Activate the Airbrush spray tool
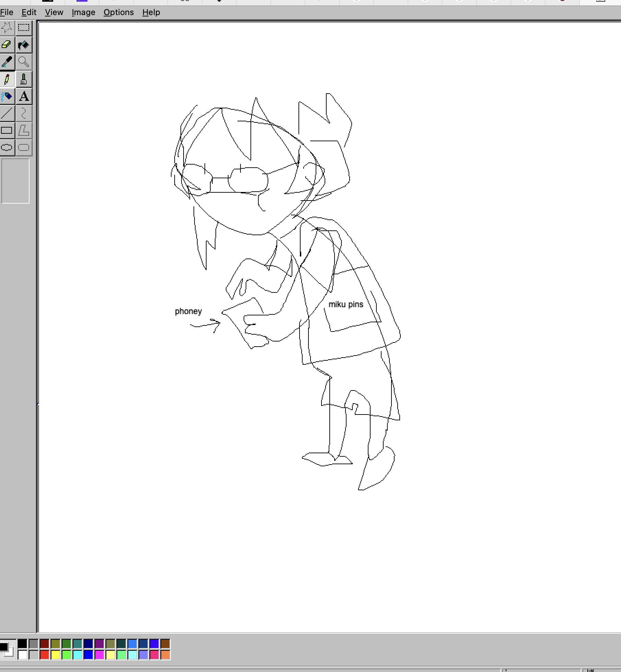 point(7,96)
